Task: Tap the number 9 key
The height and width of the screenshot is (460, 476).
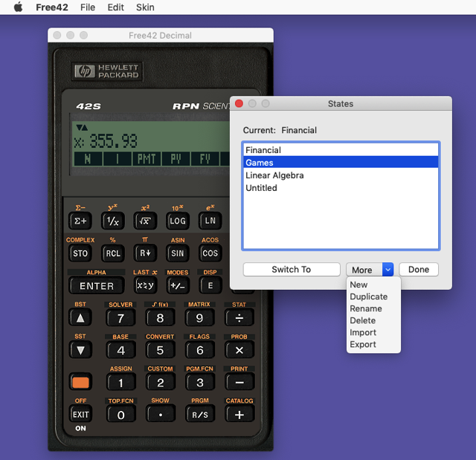Action: click(200, 318)
